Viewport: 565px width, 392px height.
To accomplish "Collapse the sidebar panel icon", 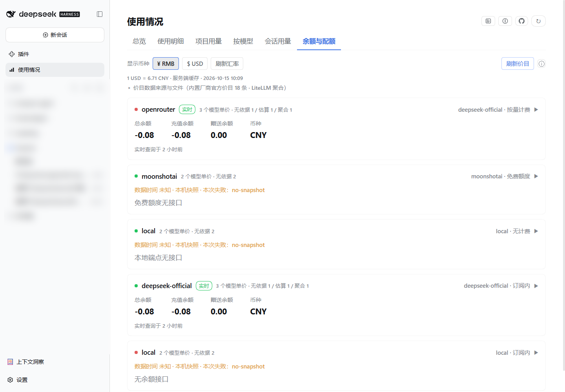I will pyautogui.click(x=100, y=14).
